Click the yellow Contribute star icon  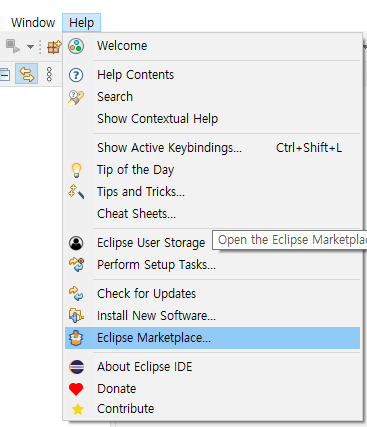point(78,409)
